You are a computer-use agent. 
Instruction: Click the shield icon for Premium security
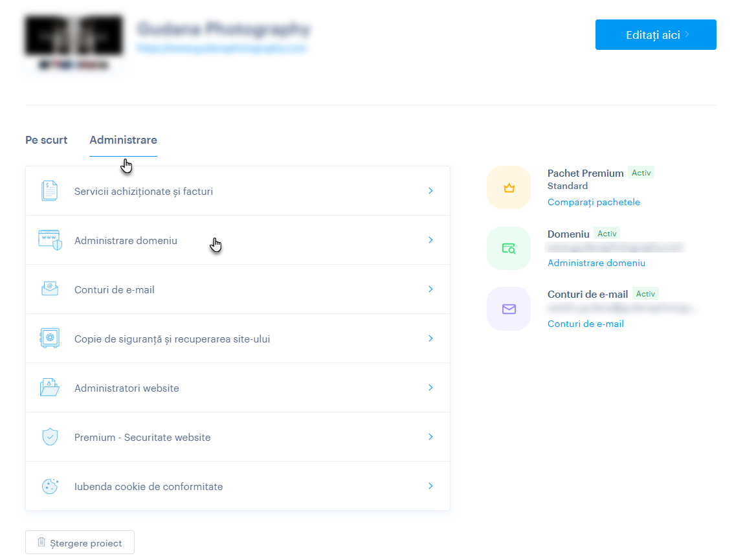click(50, 437)
